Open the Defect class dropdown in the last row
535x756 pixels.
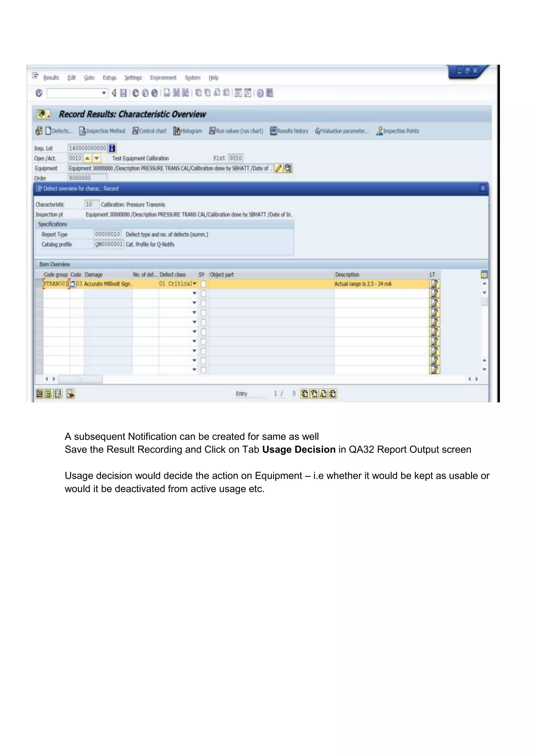coord(194,370)
